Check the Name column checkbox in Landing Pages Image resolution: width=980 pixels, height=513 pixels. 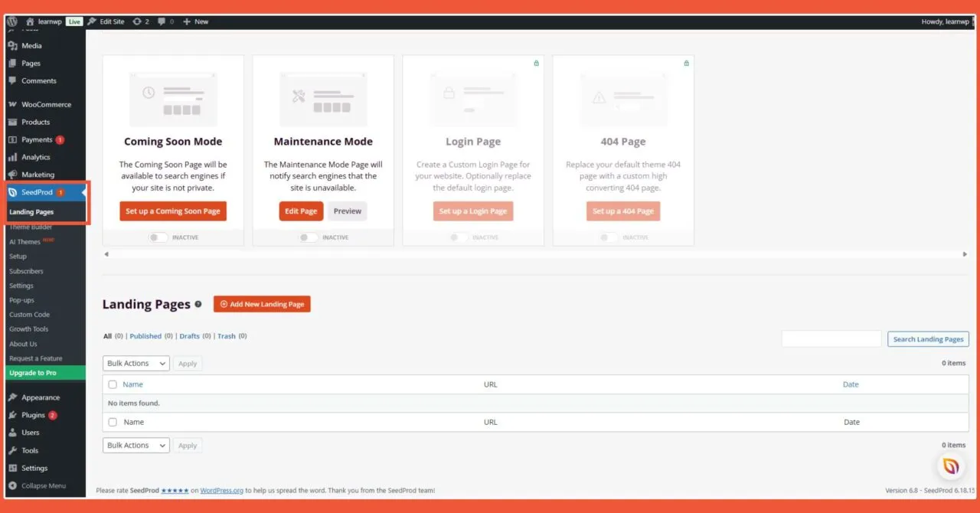(x=112, y=384)
